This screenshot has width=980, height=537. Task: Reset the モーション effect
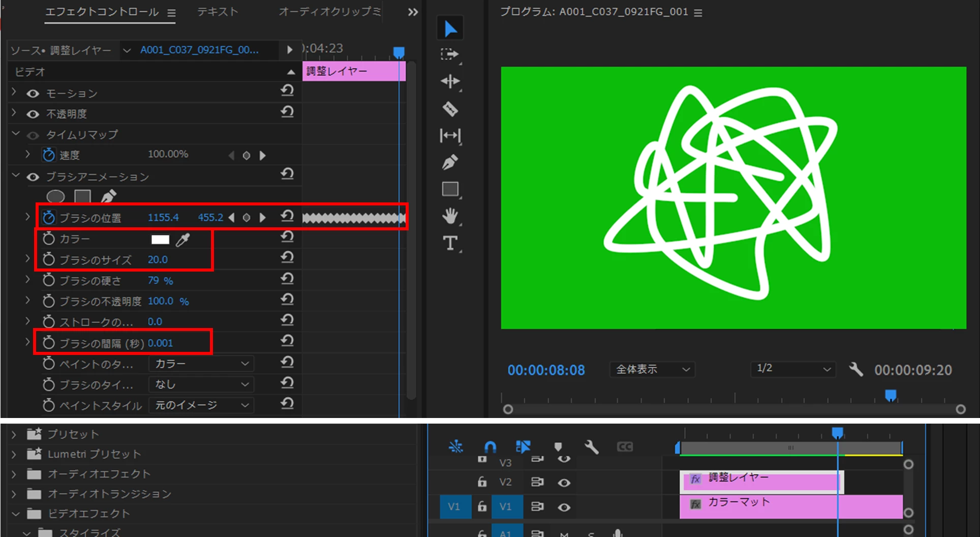pyautogui.click(x=287, y=92)
